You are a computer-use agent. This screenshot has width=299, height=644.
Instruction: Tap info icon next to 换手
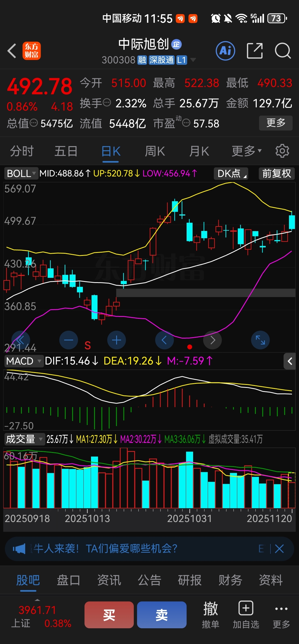pyautogui.click(x=107, y=102)
